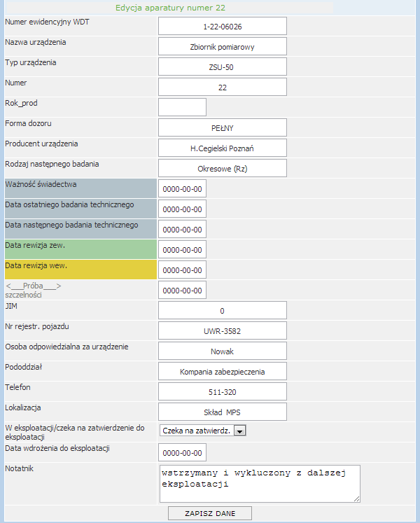Focus the Typ urządzenia field ZSU-50
The image size is (420, 523).
222,67
